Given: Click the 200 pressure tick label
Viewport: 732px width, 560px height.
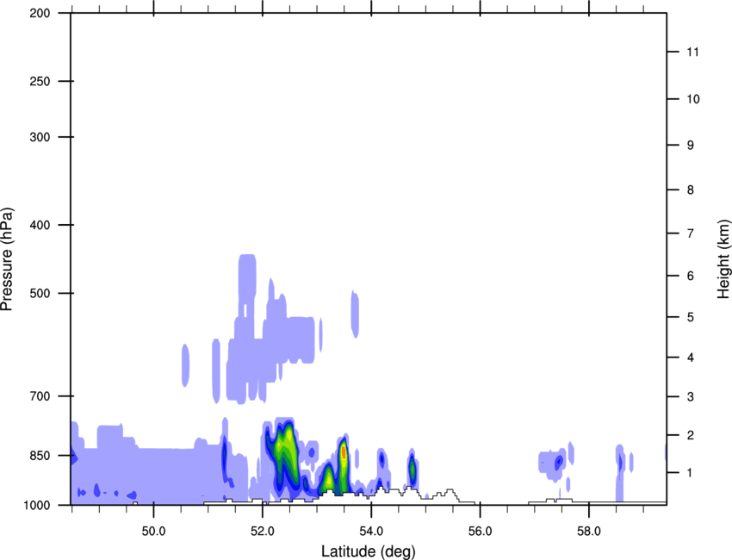Looking at the screenshot, I should [40, 13].
